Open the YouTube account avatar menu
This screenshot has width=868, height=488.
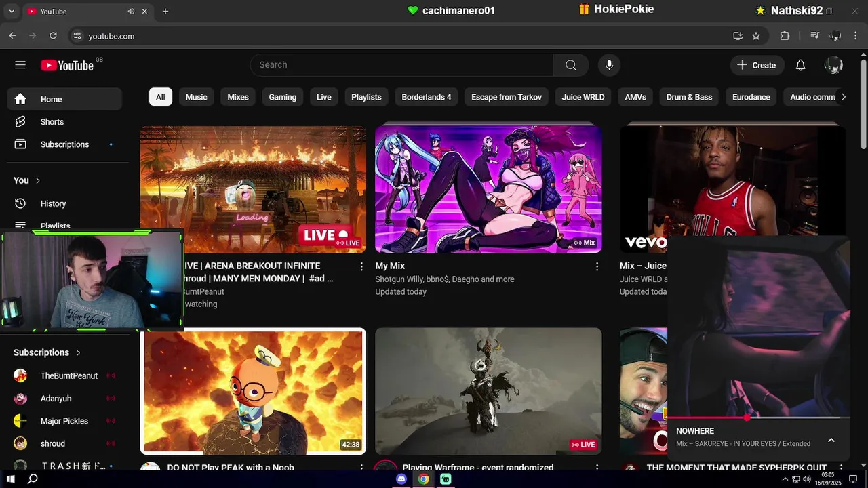[833, 65]
